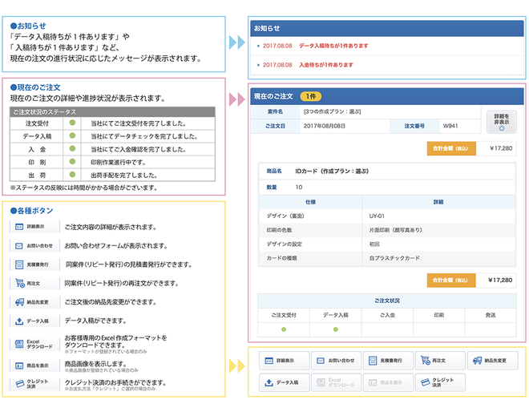
Task: Click the デザインの設定 row label
Action: (284, 244)
